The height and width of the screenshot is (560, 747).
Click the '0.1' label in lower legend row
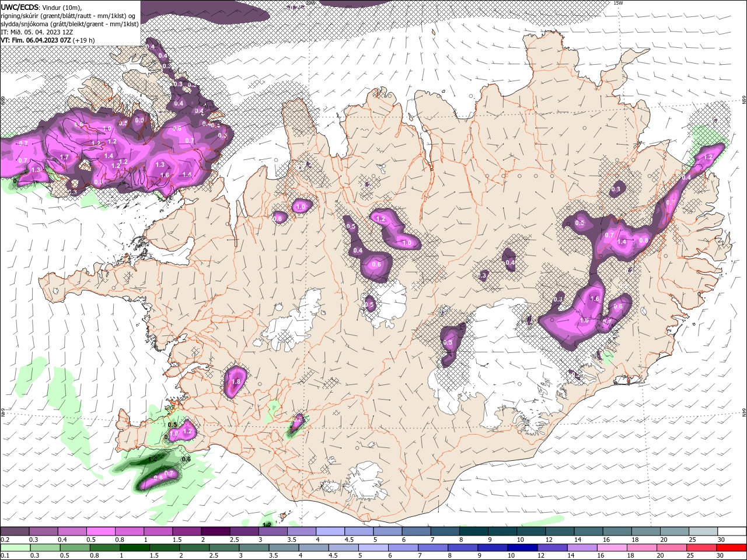[5, 556]
